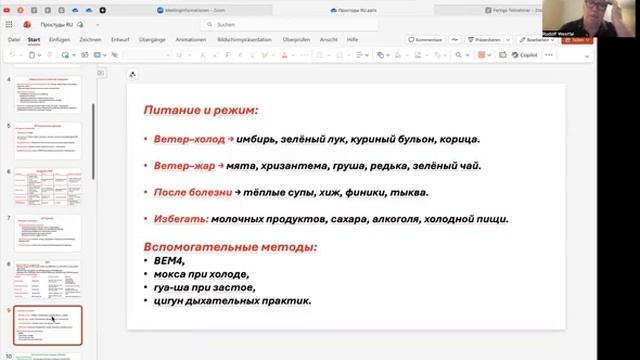Open the Paste options dropdown arrow
Image resolution: width=640 pixels, height=360 pixels.
coord(40,55)
